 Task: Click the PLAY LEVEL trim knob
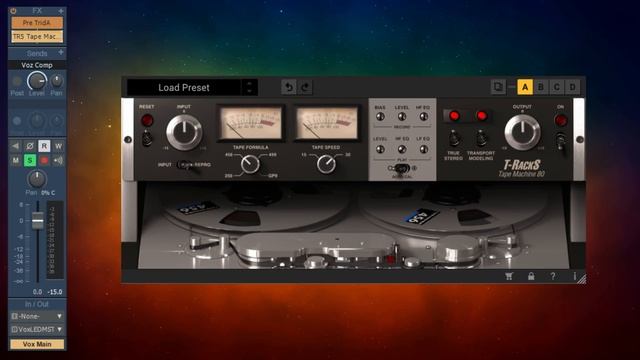[x=380, y=149]
